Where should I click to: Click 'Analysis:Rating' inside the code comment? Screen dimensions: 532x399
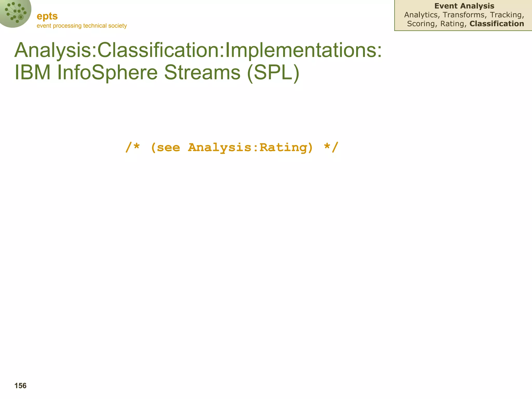248,148
